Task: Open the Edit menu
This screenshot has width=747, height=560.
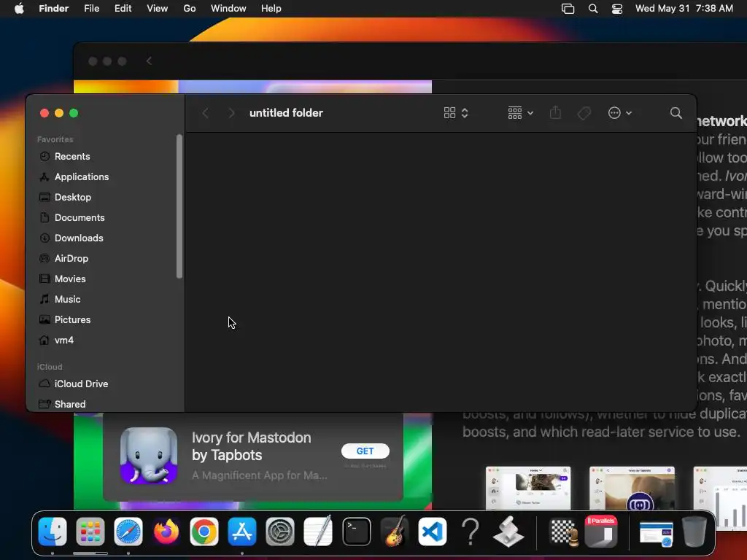Action: pyautogui.click(x=123, y=9)
